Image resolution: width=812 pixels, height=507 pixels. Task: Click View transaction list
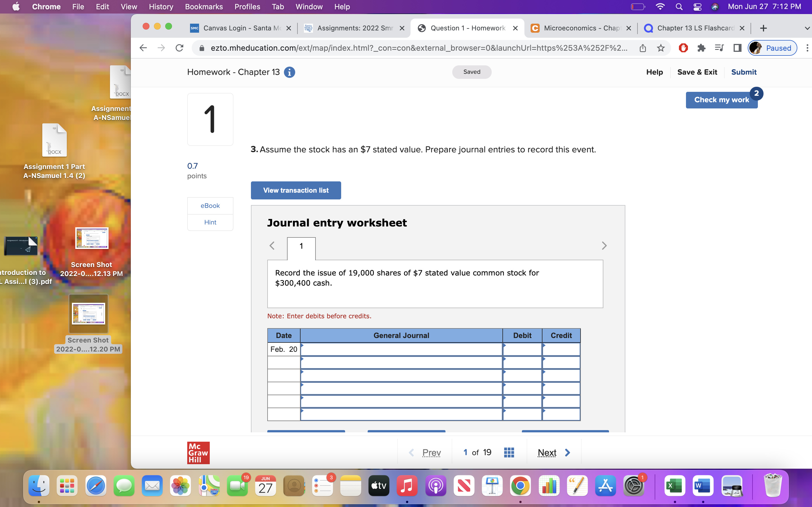click(295, 190)
